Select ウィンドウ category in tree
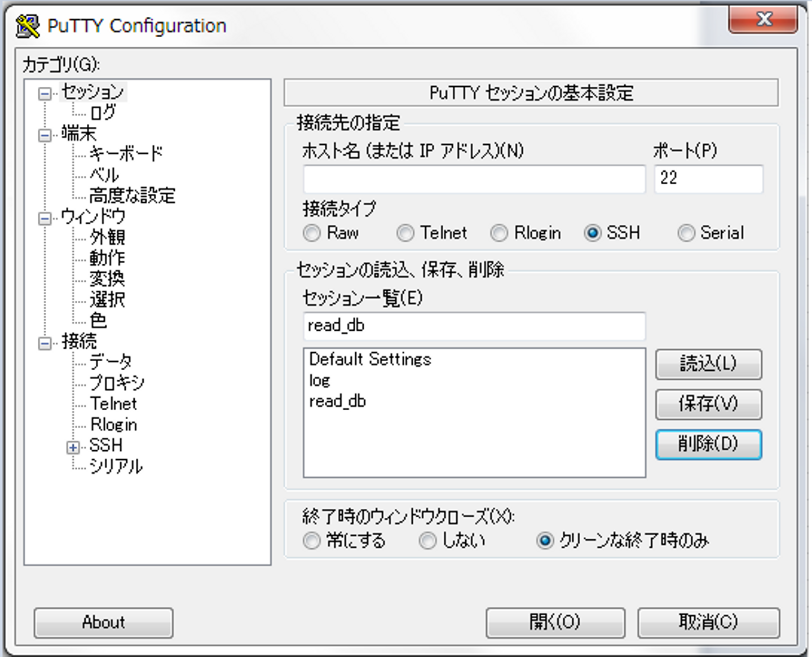This screenshot has width=812, height=657. 93,216
